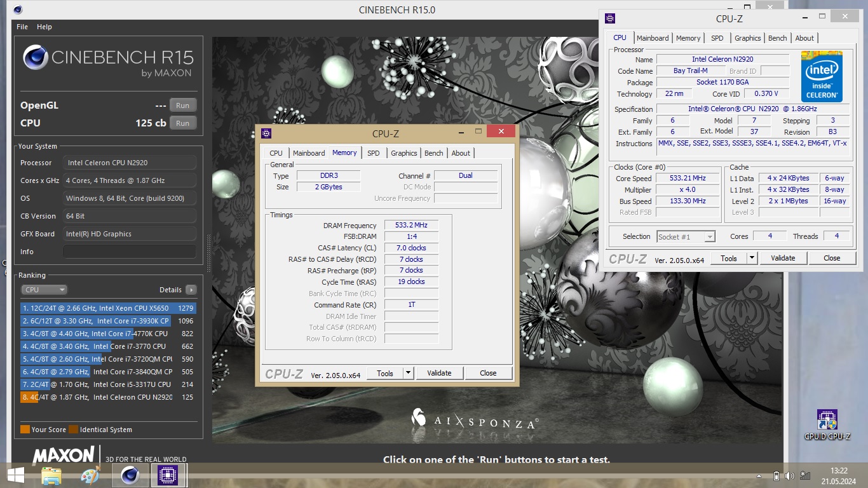Viewport: 868px width, 488px height.
Task: Open Tools dropdown arrow in right CPU-Z window
Action: (x=752, y=258)
